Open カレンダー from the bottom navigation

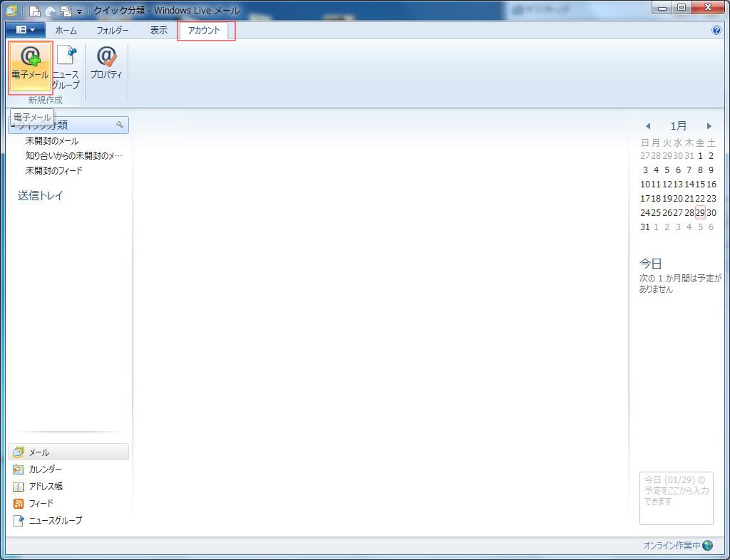[45, 470]
